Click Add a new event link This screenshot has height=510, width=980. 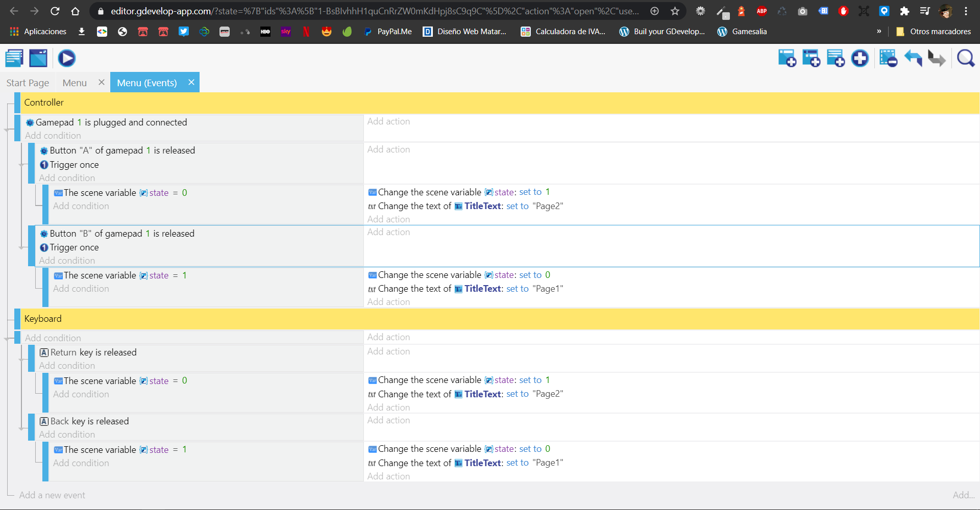pos(52,495)
